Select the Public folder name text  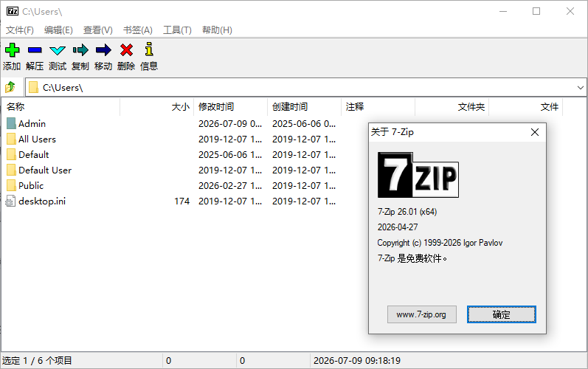tap(31, 186)
